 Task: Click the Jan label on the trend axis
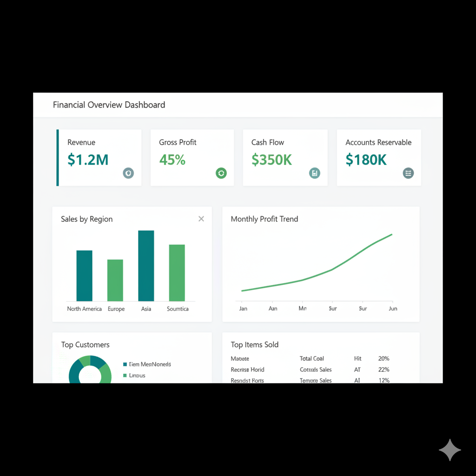tap(243, 308)
